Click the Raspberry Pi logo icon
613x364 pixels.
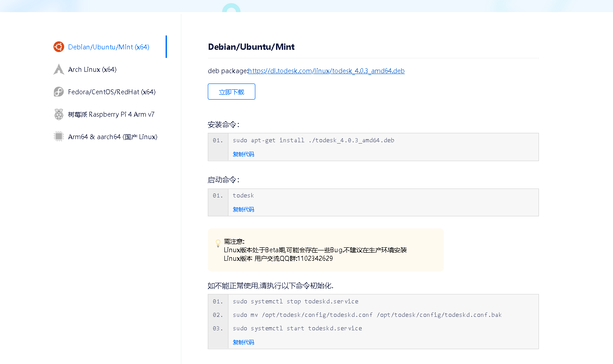point(58,114)
